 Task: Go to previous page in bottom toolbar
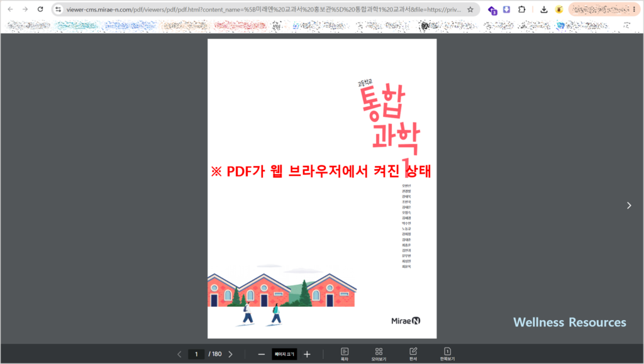click(x=179, y=354)
